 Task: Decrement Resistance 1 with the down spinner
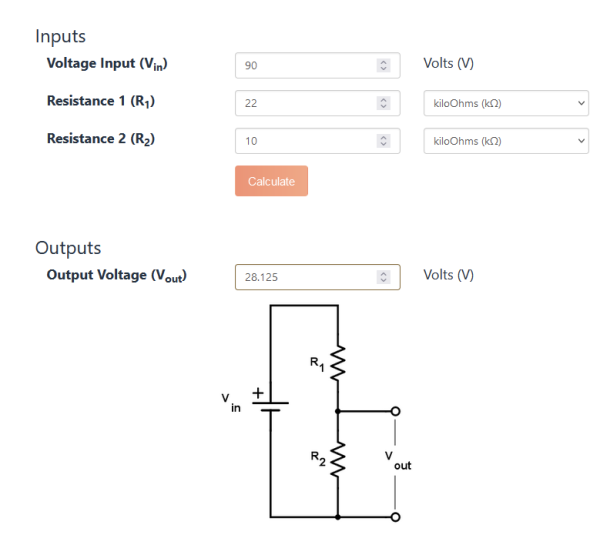(x=383, y=107)
